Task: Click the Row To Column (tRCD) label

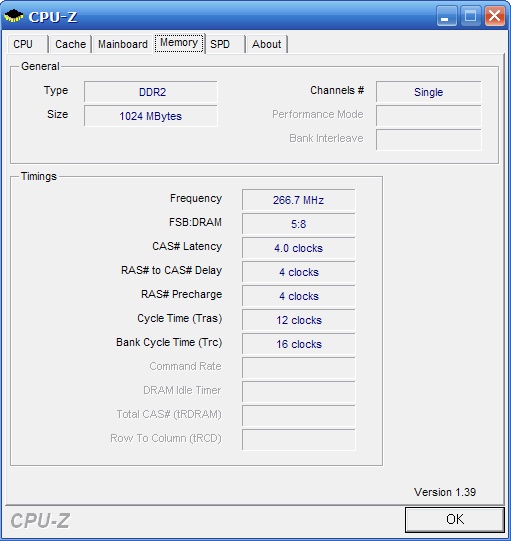Action: point(166,438)
